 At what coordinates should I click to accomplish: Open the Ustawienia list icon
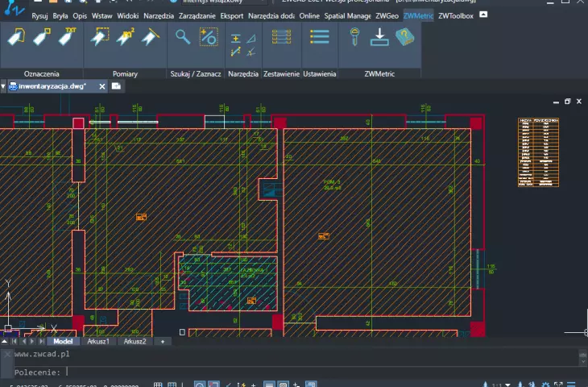coord(320,37)
